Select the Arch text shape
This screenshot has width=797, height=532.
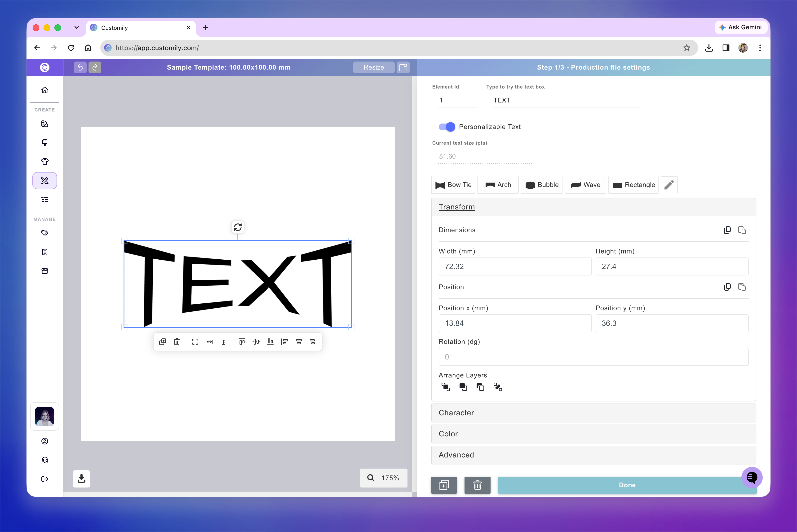point(498,185)
